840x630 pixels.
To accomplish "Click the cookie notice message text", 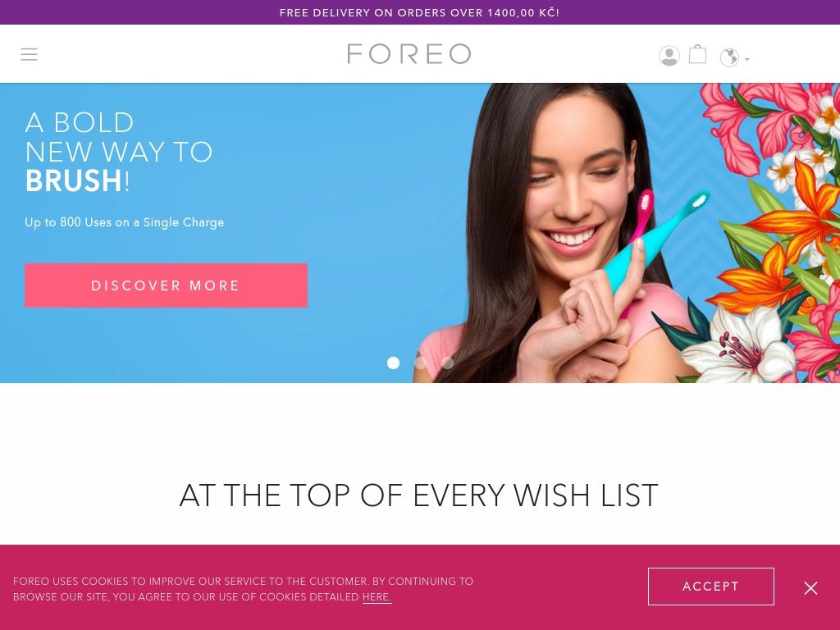I will pos(243,589).
